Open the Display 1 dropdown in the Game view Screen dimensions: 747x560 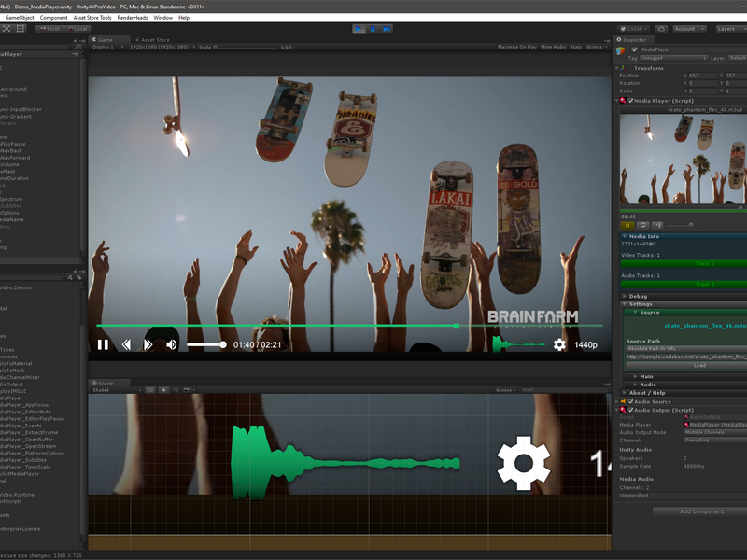click(108, 48)
